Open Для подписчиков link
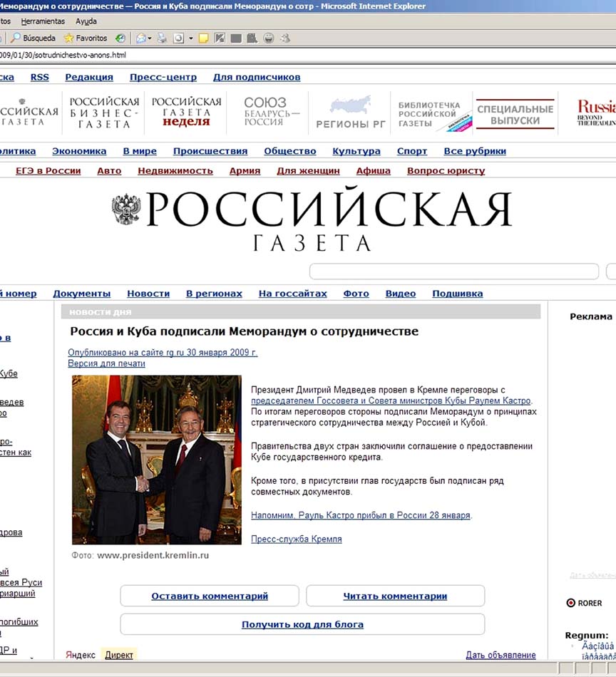The height and width of the screenshot is (677, 616). click(x=257, y=77)
